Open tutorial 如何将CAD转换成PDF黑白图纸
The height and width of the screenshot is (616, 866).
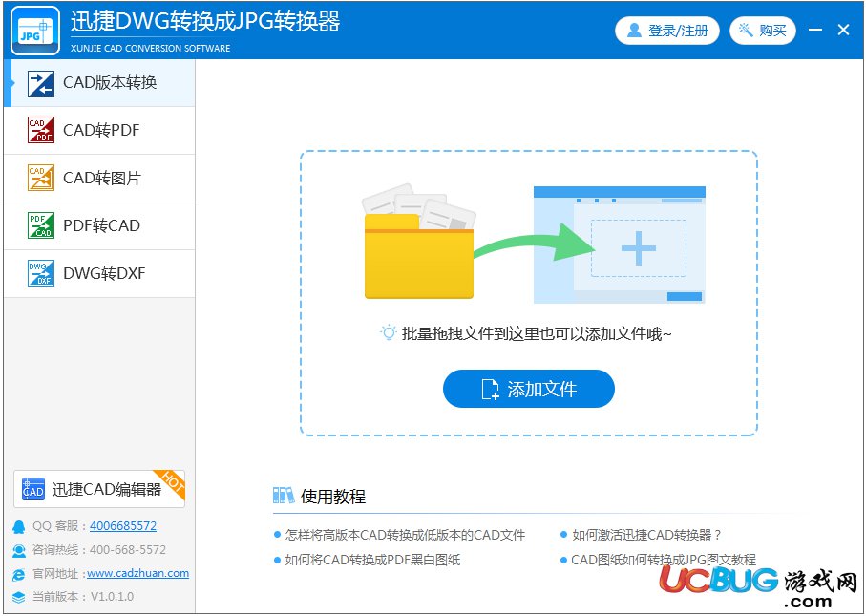coord(372,560)
